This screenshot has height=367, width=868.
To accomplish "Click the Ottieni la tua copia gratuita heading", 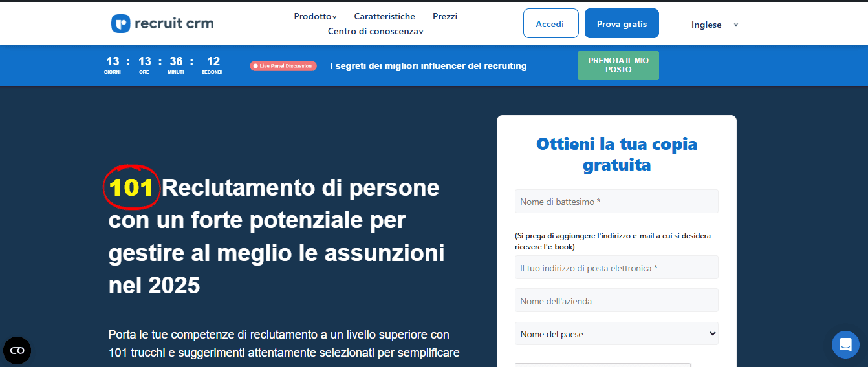I will tap(616, 154).
